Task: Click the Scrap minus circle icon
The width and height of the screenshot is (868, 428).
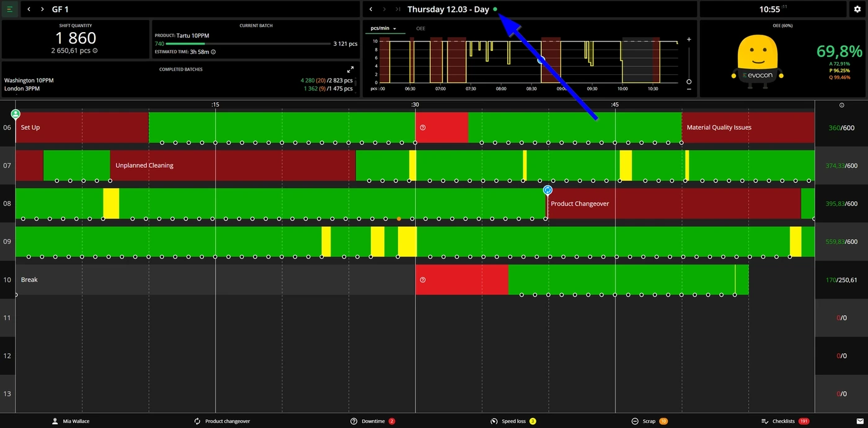Action: 635,421
